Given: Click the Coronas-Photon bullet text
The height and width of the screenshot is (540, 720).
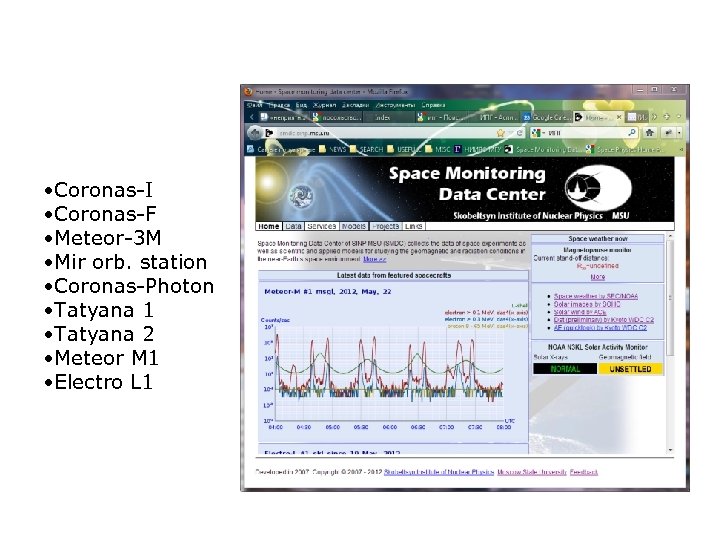Looking at the screenshot, I should [x=134, y=286].
